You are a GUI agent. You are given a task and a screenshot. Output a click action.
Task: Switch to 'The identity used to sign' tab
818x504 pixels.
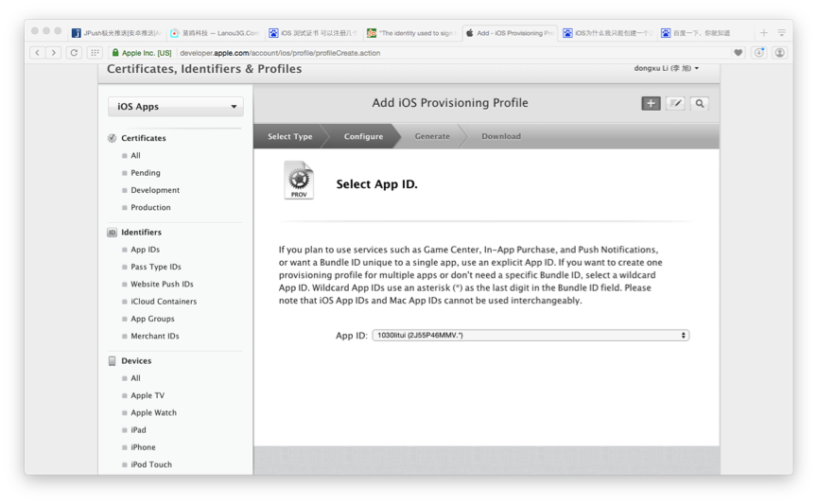[x=410, y=33]
